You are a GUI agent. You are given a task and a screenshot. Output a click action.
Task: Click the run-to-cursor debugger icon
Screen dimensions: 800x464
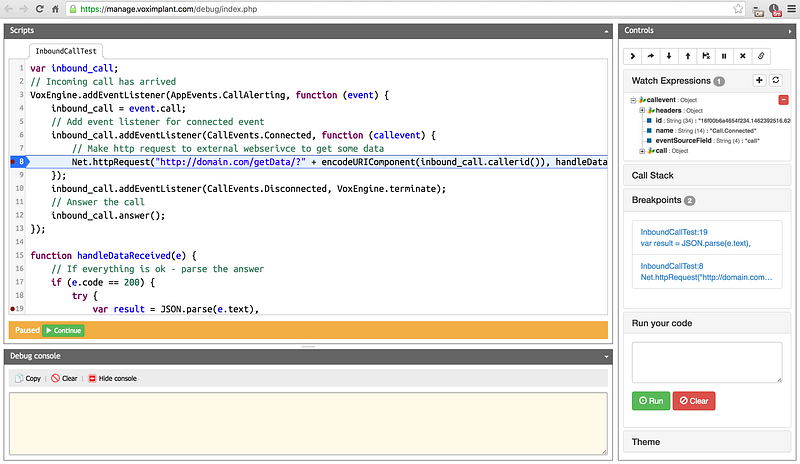click(x=706, y=56)
